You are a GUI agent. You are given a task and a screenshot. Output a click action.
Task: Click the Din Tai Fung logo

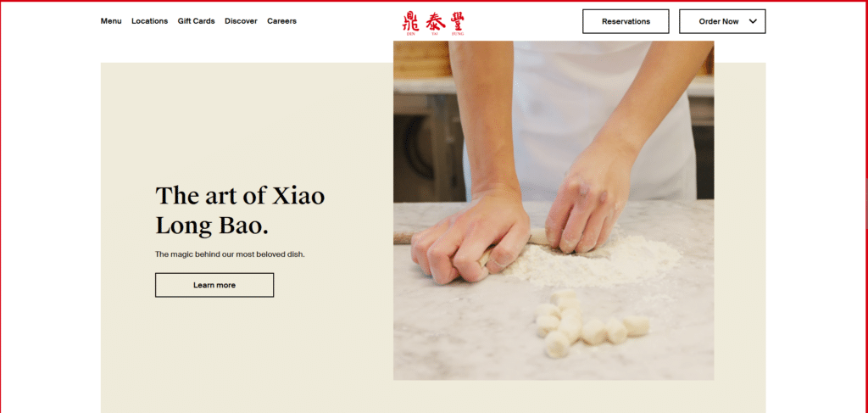click(x=433, y=23)
